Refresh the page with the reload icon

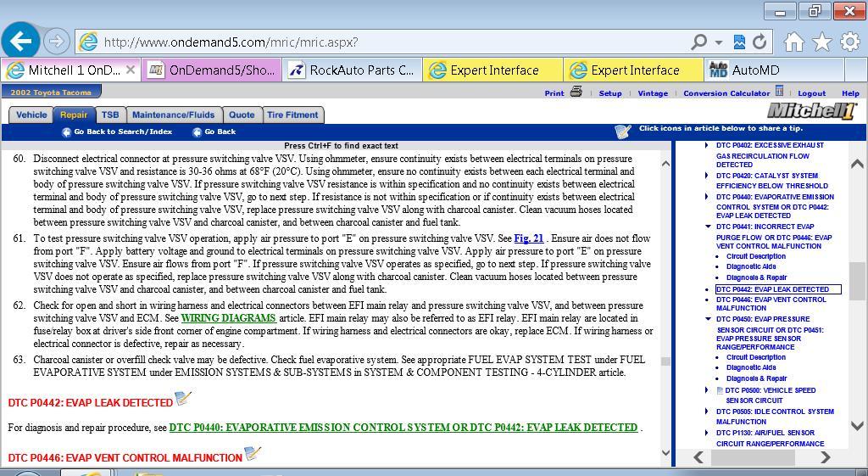759,42
